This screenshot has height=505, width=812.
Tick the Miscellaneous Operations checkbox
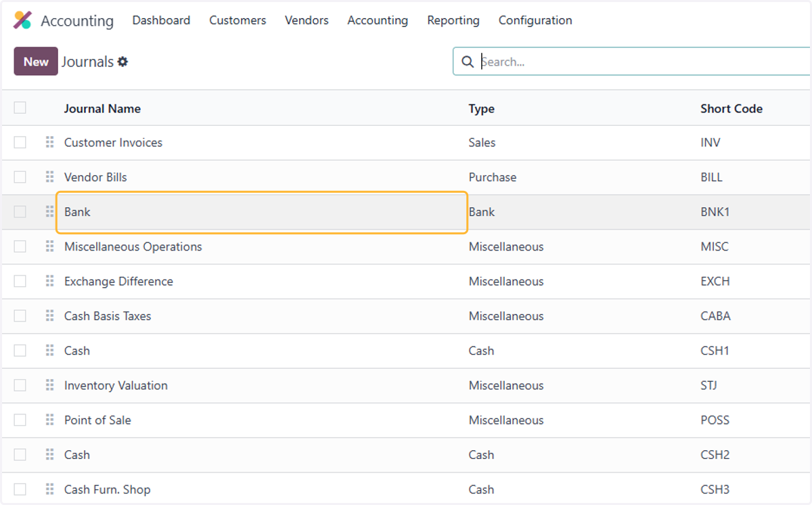(20, 246)
